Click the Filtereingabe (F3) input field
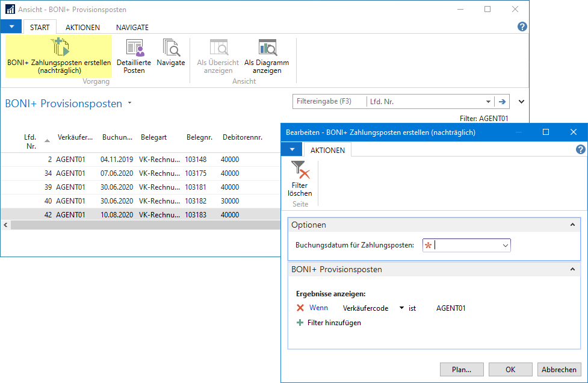 [x=329, y=102]
